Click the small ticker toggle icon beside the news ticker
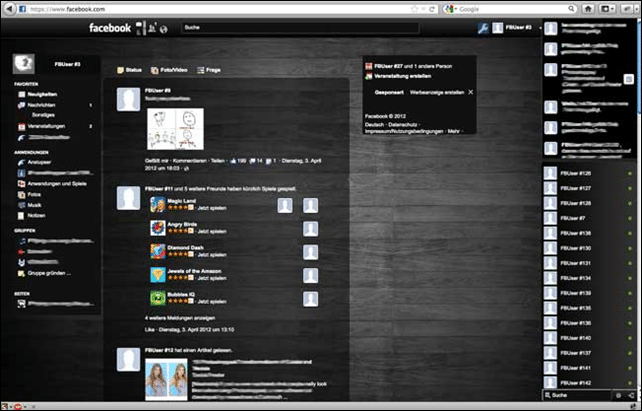The width and height of the screenshot is (642, 411). tap(629, 79)
